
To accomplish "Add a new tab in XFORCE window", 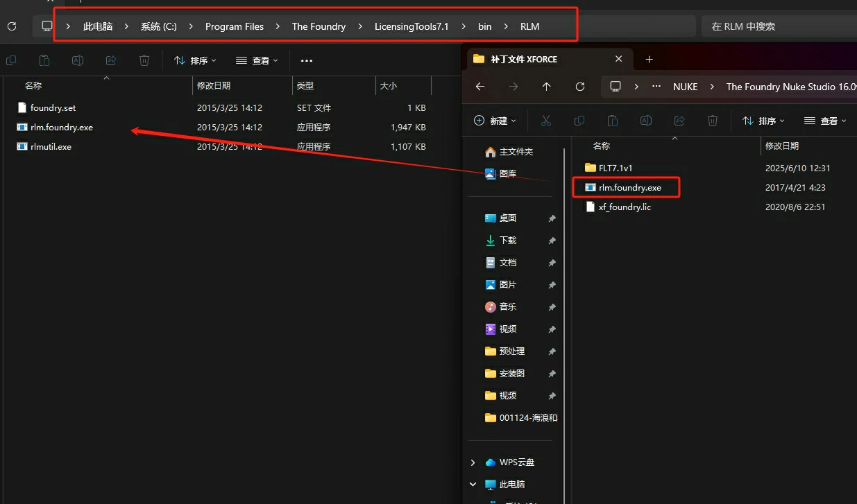I will point(650,60).
